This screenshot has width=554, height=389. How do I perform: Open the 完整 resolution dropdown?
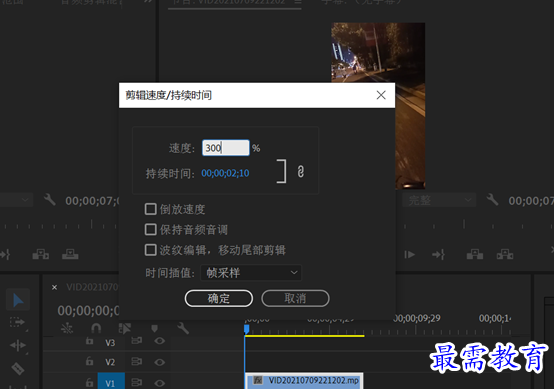click(x=439, y=200)
